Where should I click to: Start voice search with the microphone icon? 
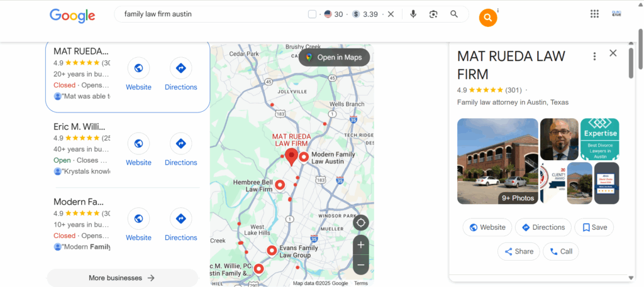413,14
